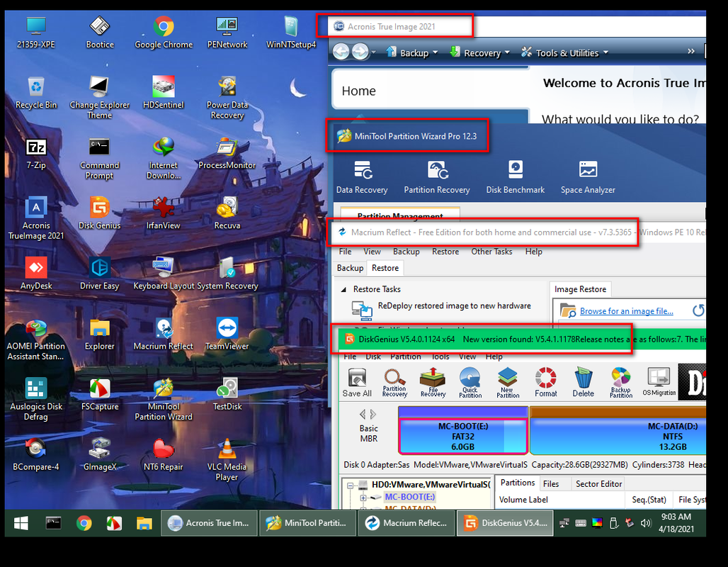Expand MC-BOOT(E:) tree node in DiskGenius
The height and width of the screenshot is (567, 728).
(x=363, y=498)
